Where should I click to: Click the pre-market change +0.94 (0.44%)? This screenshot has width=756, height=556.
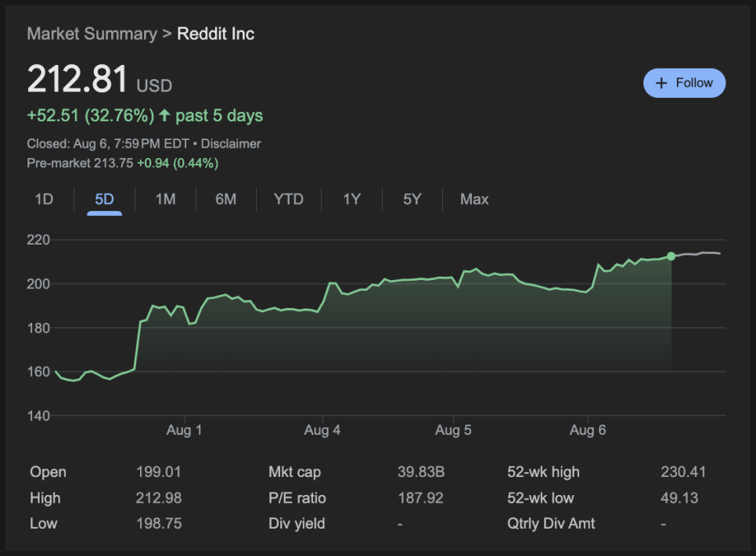(178, 163)
